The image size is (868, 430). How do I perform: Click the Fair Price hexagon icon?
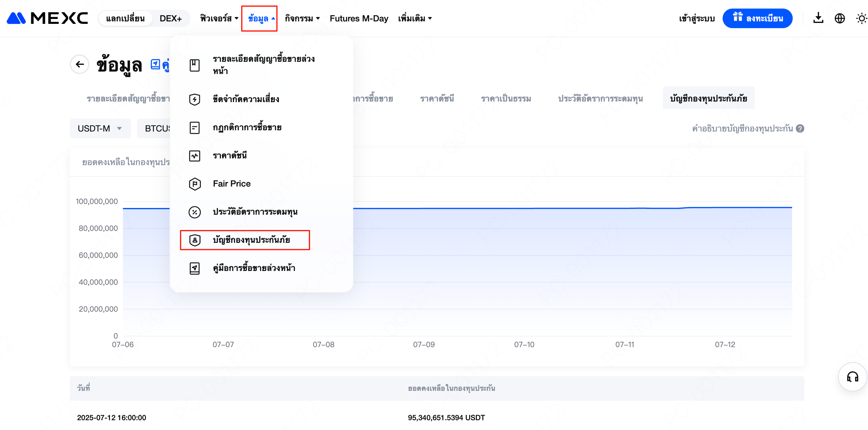[x=195, y=184]
